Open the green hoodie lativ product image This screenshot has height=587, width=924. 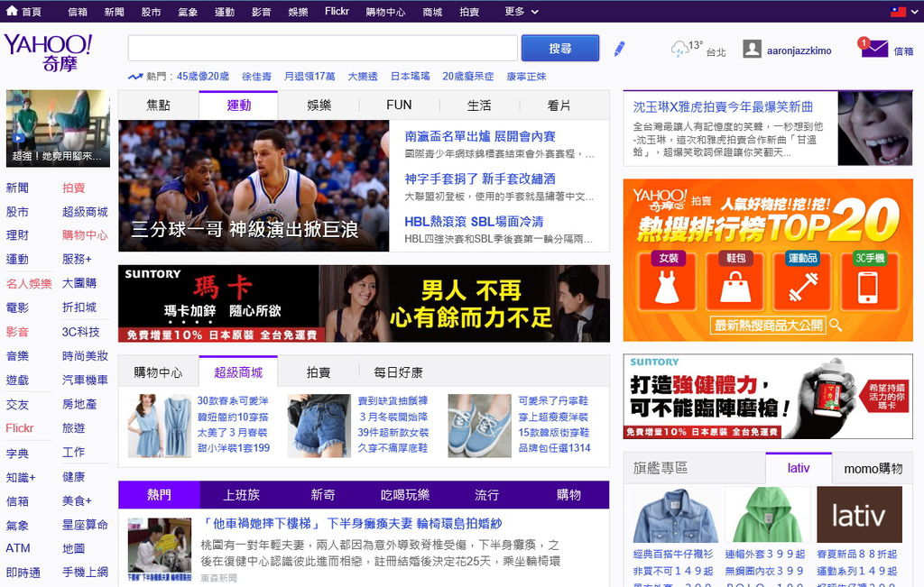(767, 515)
